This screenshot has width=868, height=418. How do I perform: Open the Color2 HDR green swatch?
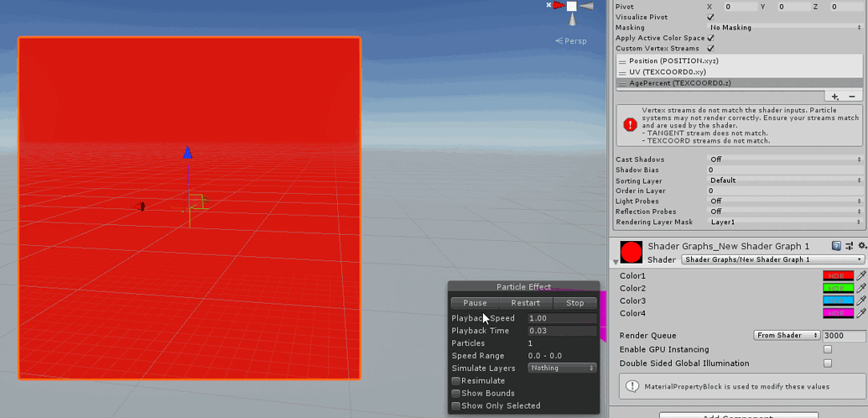tap(838, 288)
